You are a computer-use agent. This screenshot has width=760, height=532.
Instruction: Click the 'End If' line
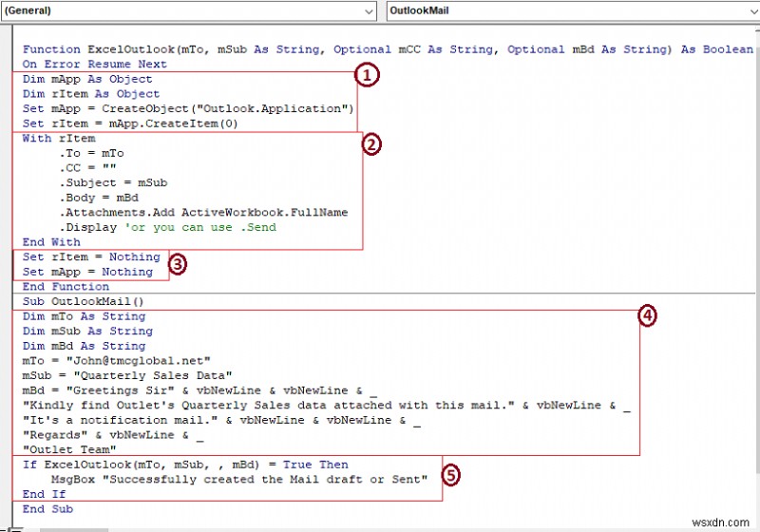click(44, 494)
